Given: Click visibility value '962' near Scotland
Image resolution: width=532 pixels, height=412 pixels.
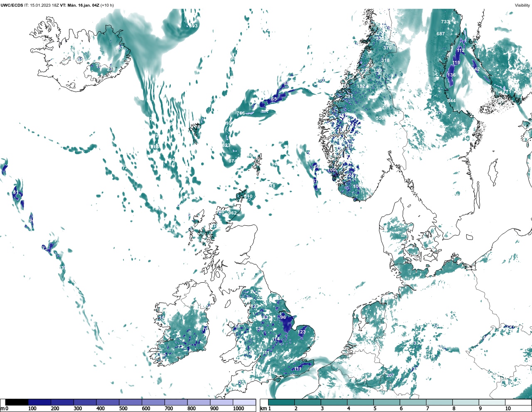Looking at the screenshot, I should click(x=232, y=213).
